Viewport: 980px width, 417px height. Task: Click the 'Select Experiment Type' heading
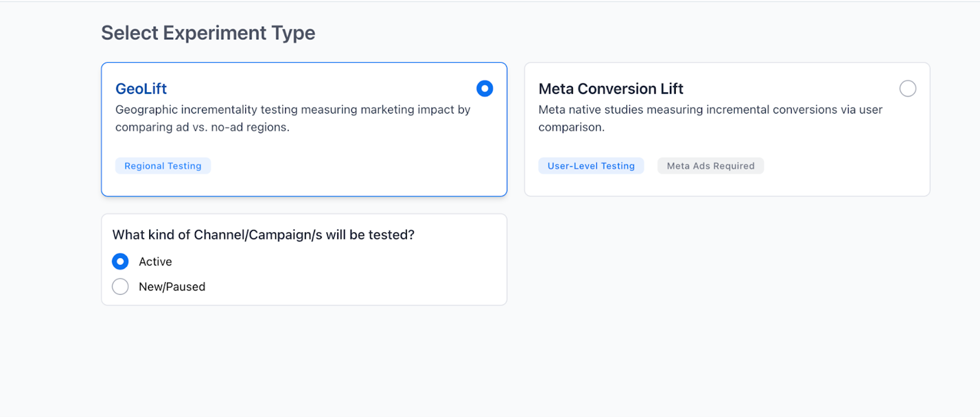[208, 33]
